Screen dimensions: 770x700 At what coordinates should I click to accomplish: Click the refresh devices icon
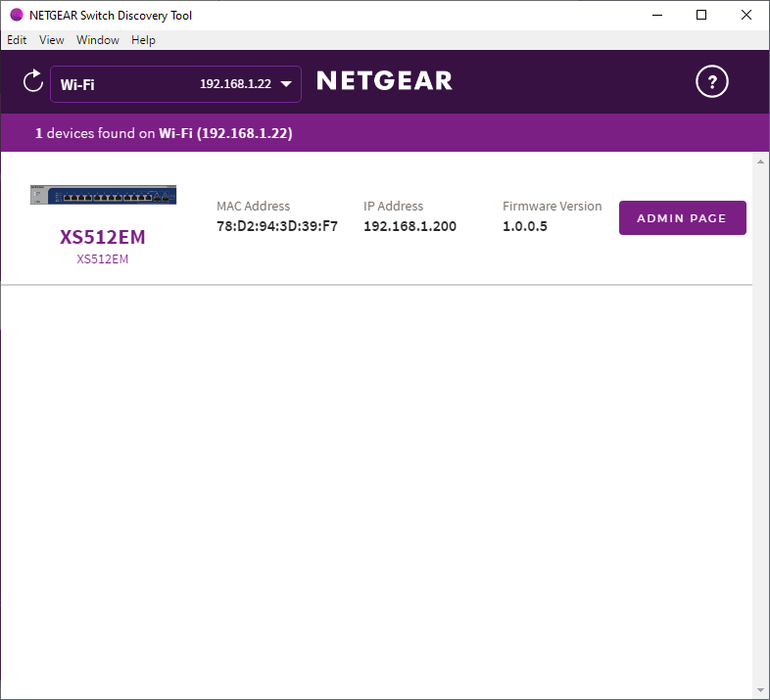click(x=33, y=82)
